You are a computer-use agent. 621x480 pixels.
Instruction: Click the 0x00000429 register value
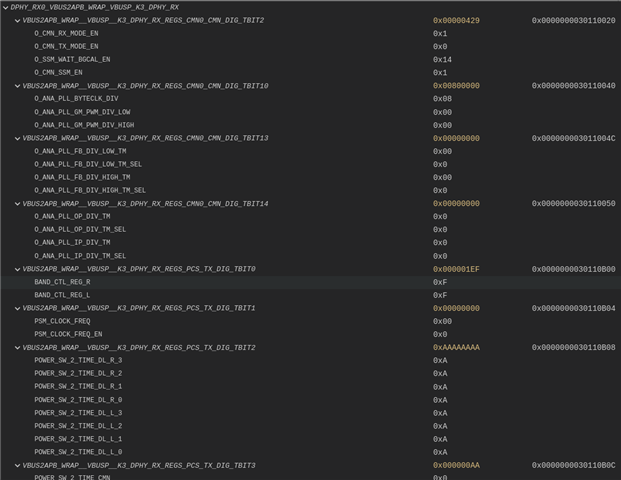(456, 20)
